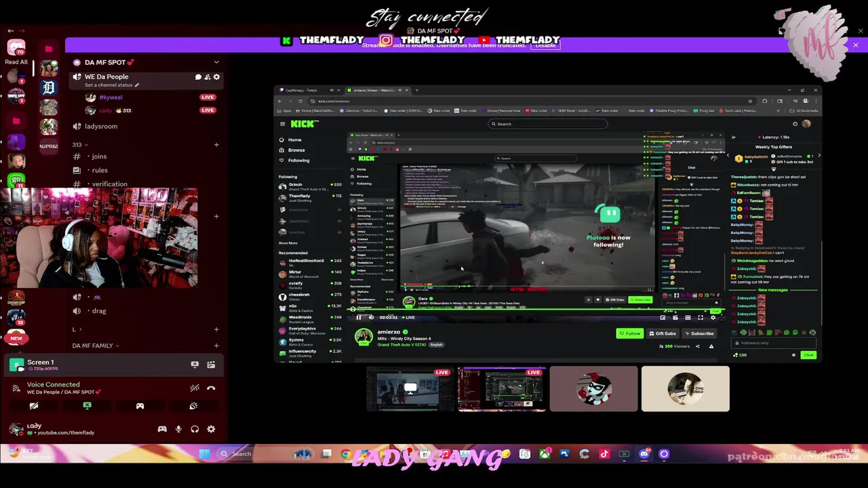The height and width of the screenshot is (488, 868).
Task: Bookmark this page with the star icon
Action: [x=750, y=101]
